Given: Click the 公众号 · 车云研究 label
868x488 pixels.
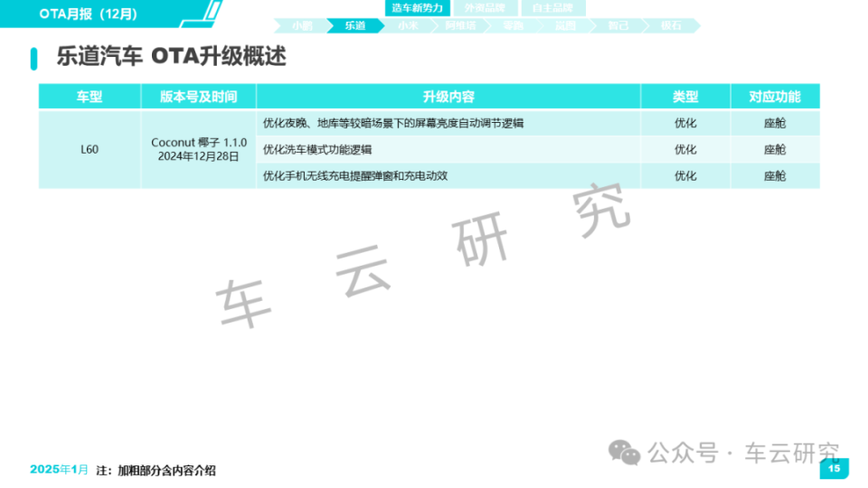Looking at the screenshot, I should (x=744, y=453).
